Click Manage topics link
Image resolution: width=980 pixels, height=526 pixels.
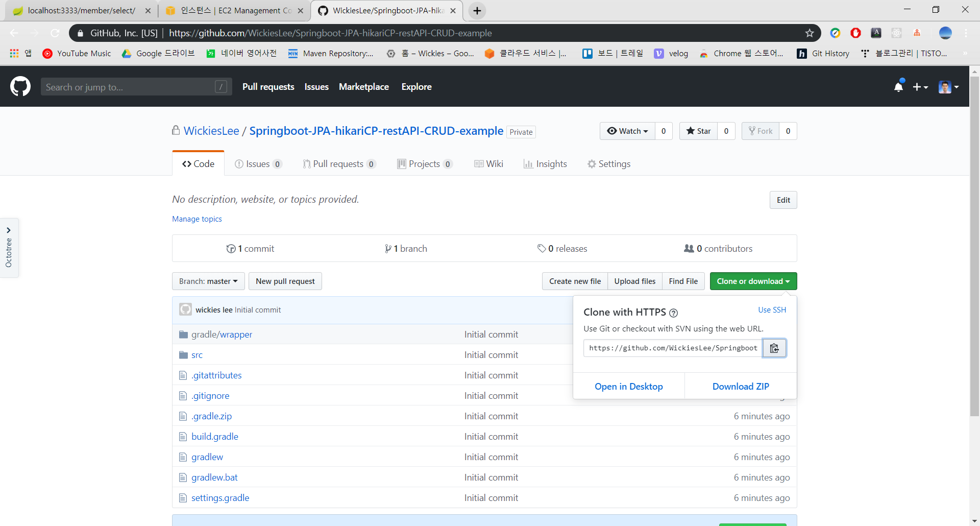pyautogui.click(x=197, y=219)
